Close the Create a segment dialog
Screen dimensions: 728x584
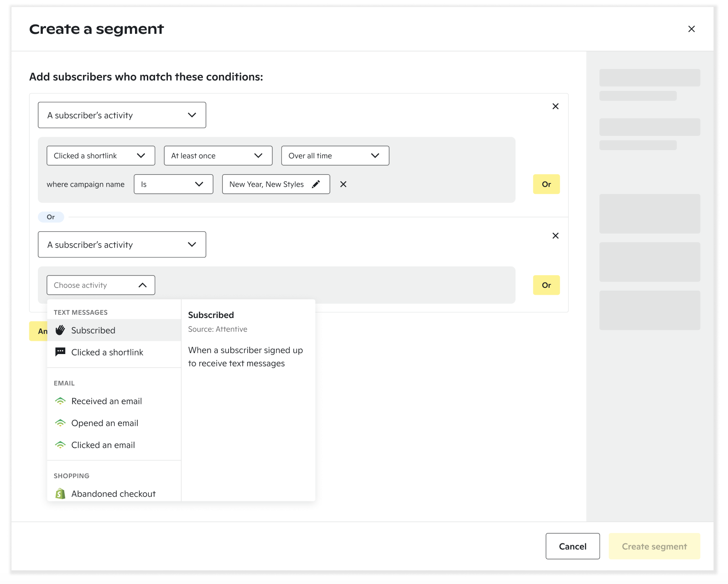691,29
